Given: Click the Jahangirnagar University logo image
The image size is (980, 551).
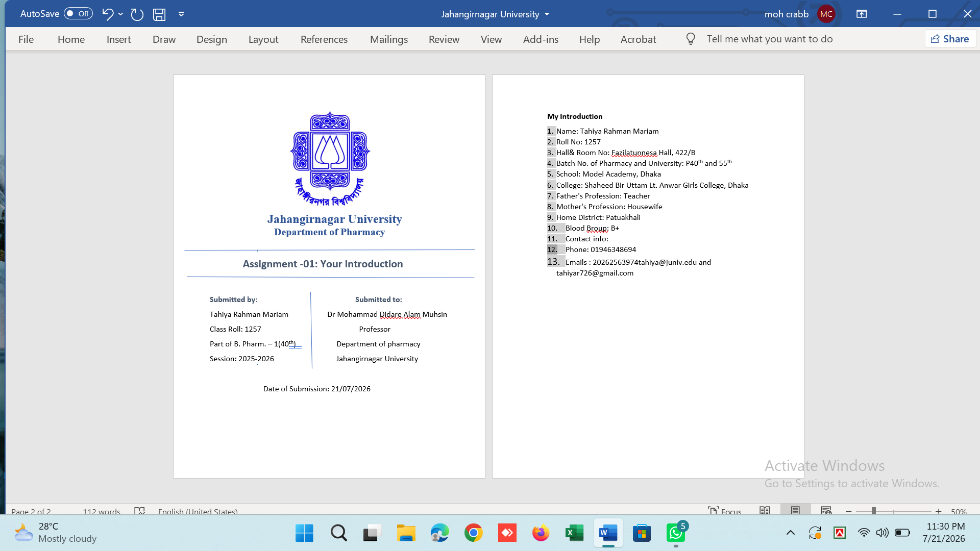Looking at the screenshot, I should point(330,159).
